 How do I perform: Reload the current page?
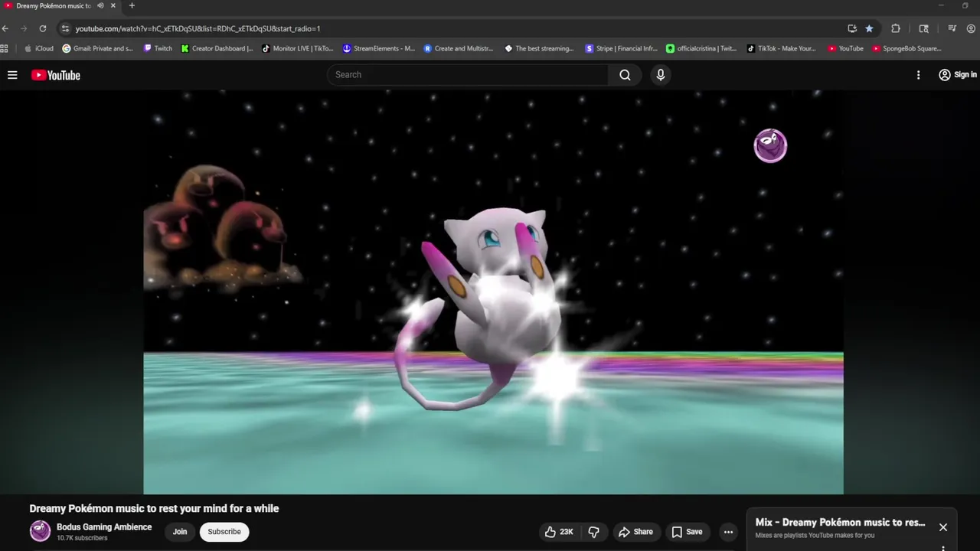pyautogui.click(x=43, y=28)
